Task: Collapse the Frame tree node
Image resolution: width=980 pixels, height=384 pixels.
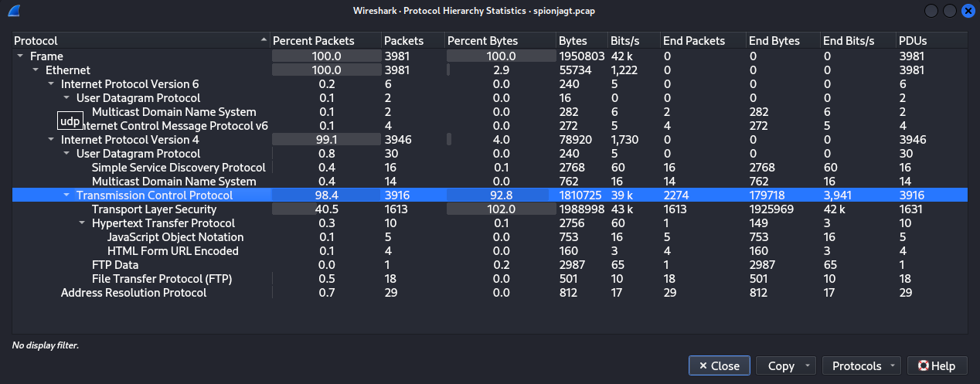Action: pos(19,56)
